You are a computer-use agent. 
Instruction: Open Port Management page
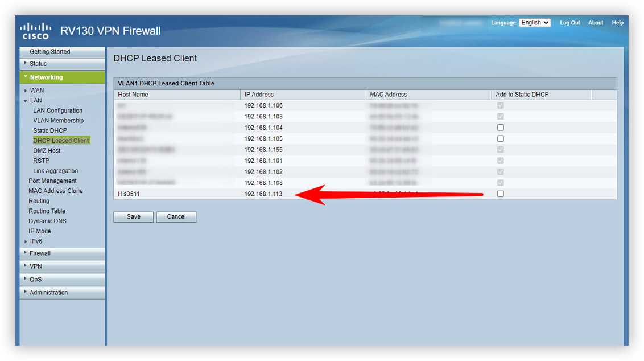coord(52,181)
